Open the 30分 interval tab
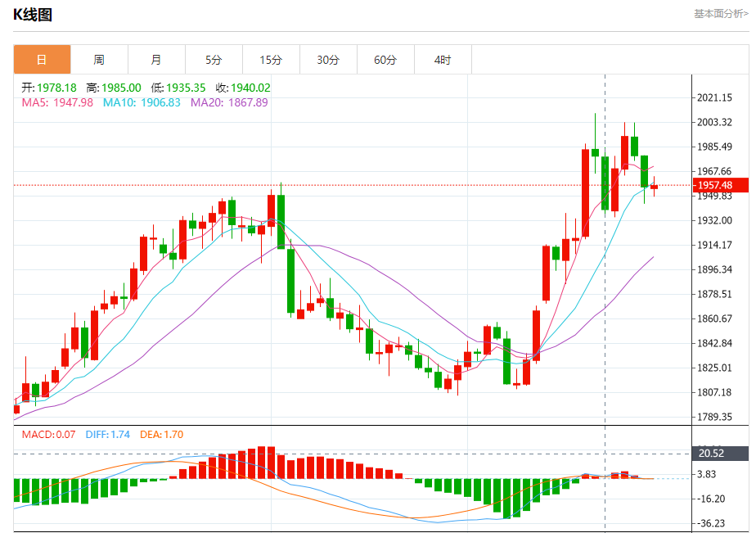The height and width of the screenshot is (533, 756). point(328,60)
